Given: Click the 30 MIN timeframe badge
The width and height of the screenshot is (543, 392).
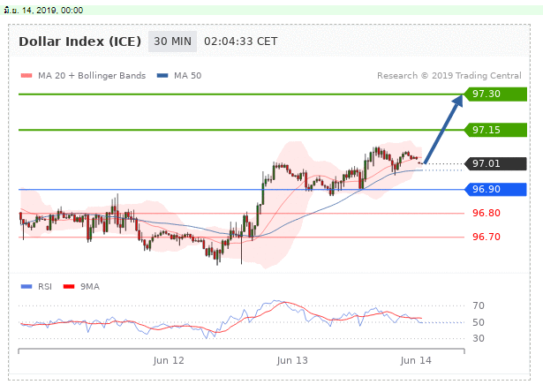Looking at the screenshot, I should click(x=172, y=41).
